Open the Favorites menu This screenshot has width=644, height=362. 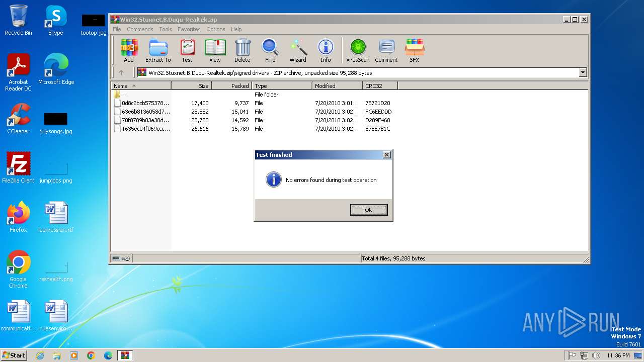(x=189, y=29)
